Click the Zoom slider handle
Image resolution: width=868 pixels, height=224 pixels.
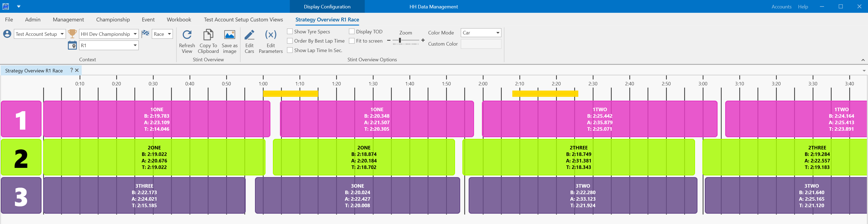click(400, 41)
